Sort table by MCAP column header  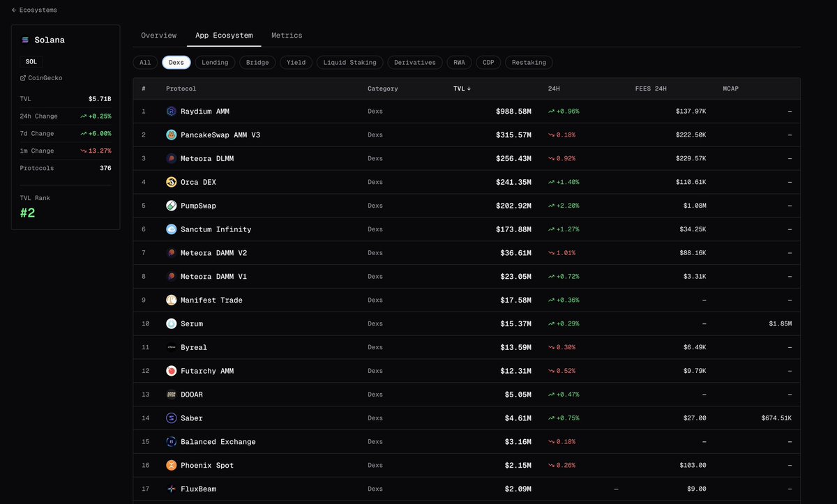click(731, 89)
